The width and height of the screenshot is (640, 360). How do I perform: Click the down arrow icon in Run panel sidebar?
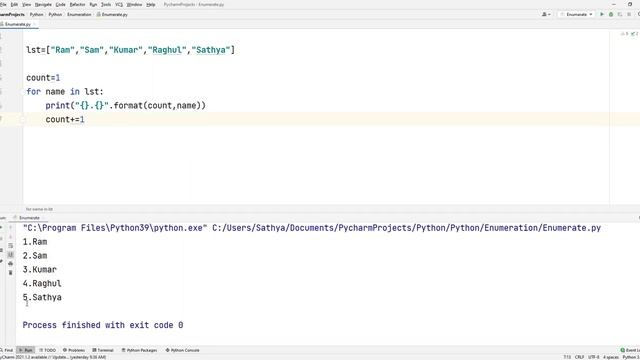pyautogui.click(x=11, y=237)
